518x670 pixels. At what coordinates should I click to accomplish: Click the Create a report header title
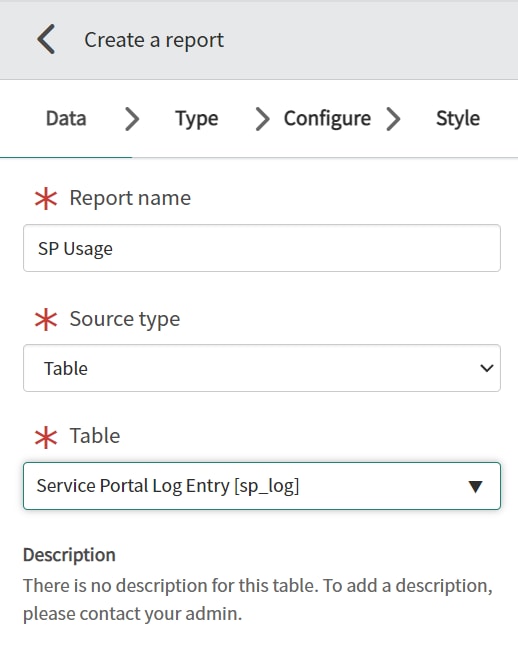[154, 40]
